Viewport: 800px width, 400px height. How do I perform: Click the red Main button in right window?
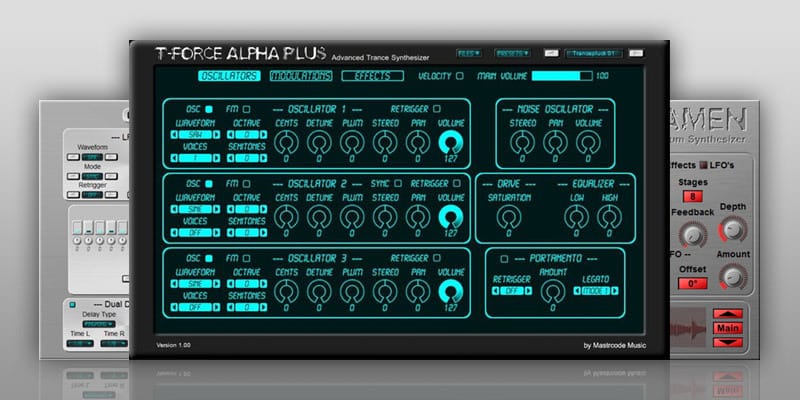pos(728,328)
